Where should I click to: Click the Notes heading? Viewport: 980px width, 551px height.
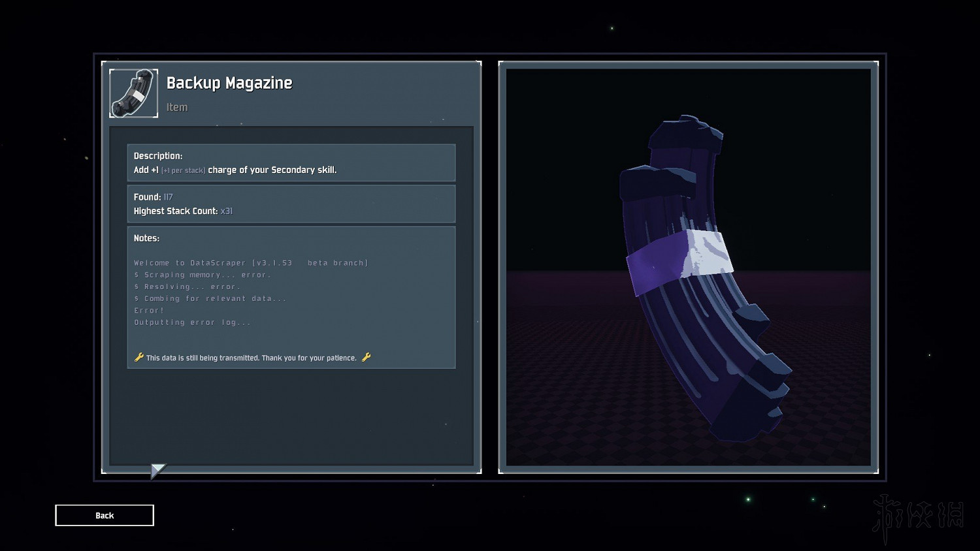(x=146, y=238)
